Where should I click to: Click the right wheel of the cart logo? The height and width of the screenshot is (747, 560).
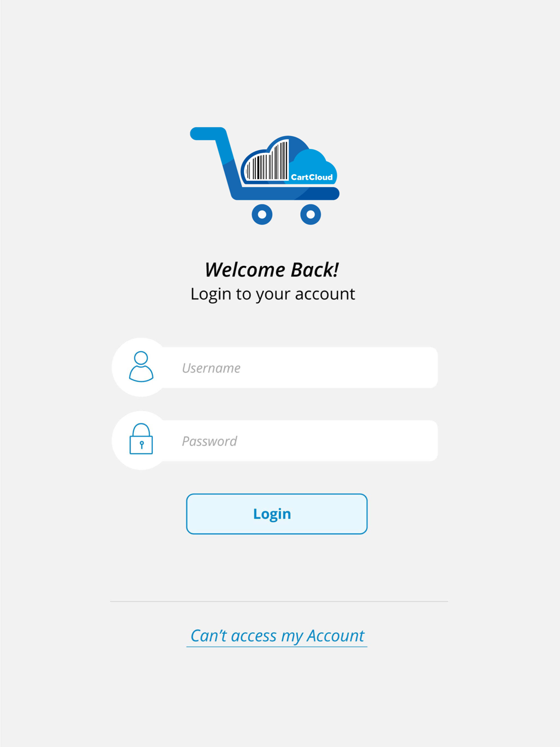[x=311, y=214]
